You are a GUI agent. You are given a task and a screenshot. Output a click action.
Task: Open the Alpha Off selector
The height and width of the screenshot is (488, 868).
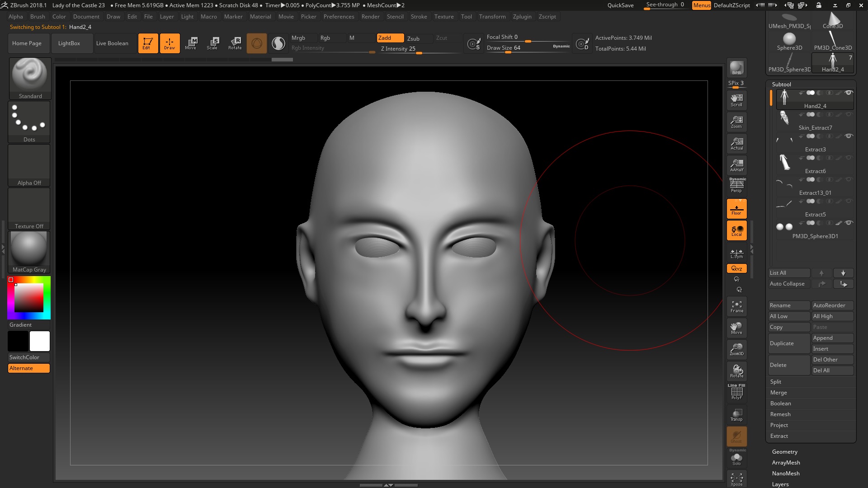coord(29,165)
